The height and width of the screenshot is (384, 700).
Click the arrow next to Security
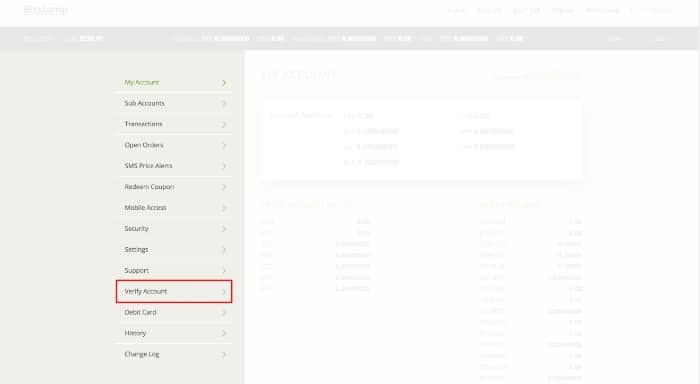(224, 229)
